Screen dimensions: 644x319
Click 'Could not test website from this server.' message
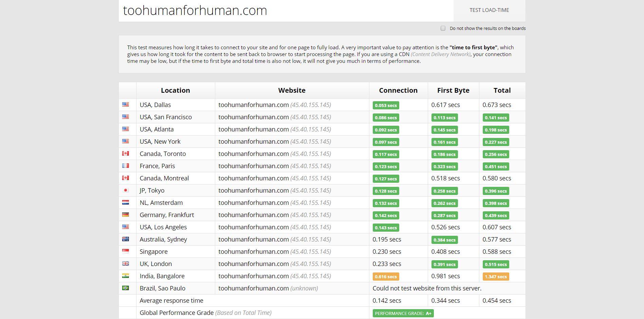pos(427,288)
